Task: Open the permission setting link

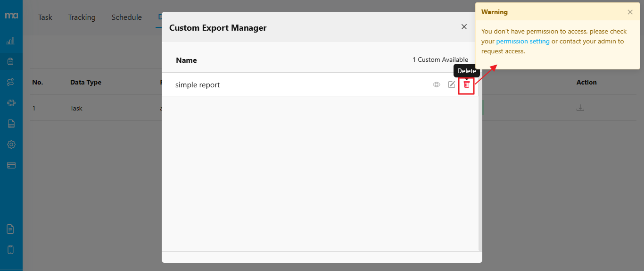Action: [523, 41]
